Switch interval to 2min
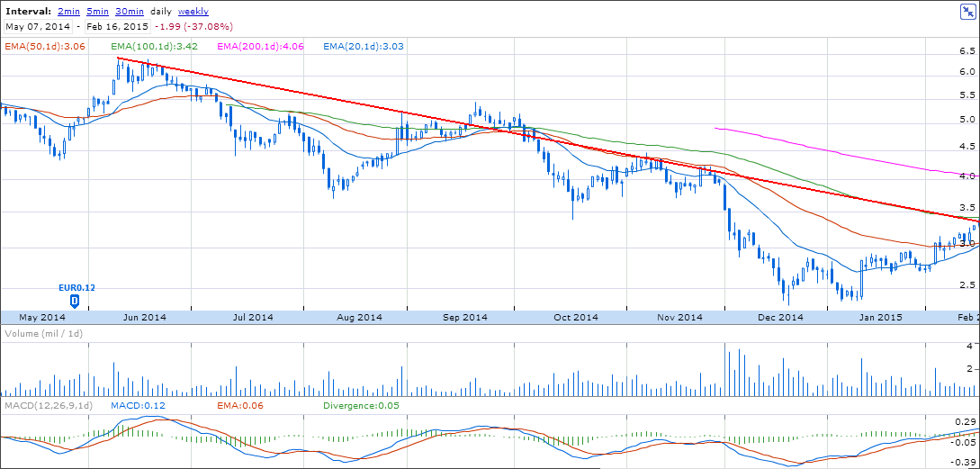The image size is (980, 469). 67,12
